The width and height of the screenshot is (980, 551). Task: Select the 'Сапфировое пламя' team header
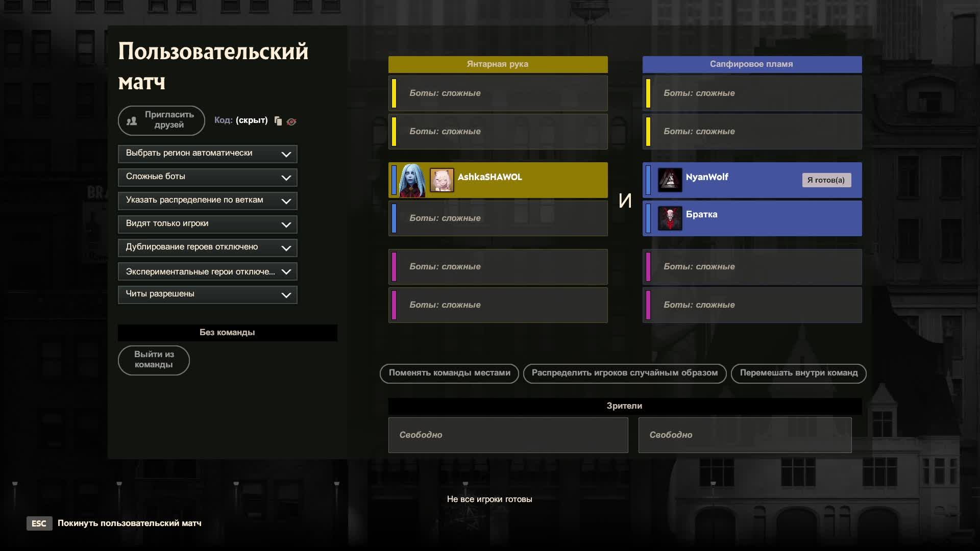coord(751,64)
